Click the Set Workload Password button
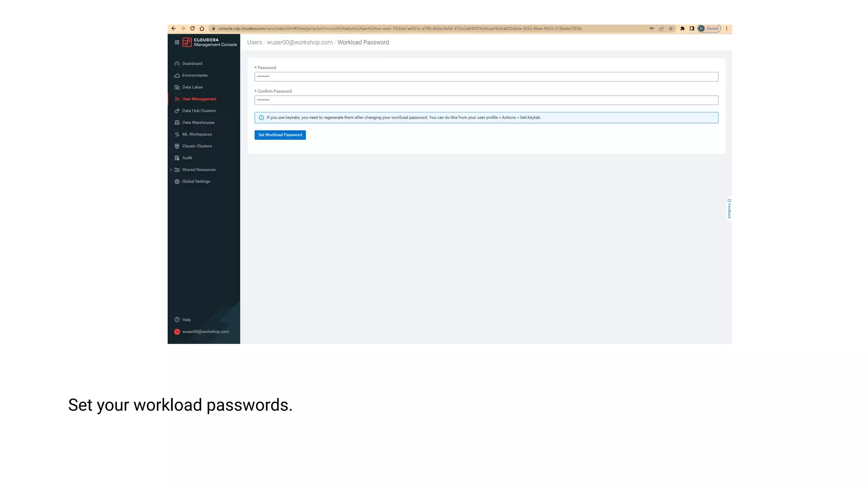Viewport: 868px width, 488px height. (280, 135)
